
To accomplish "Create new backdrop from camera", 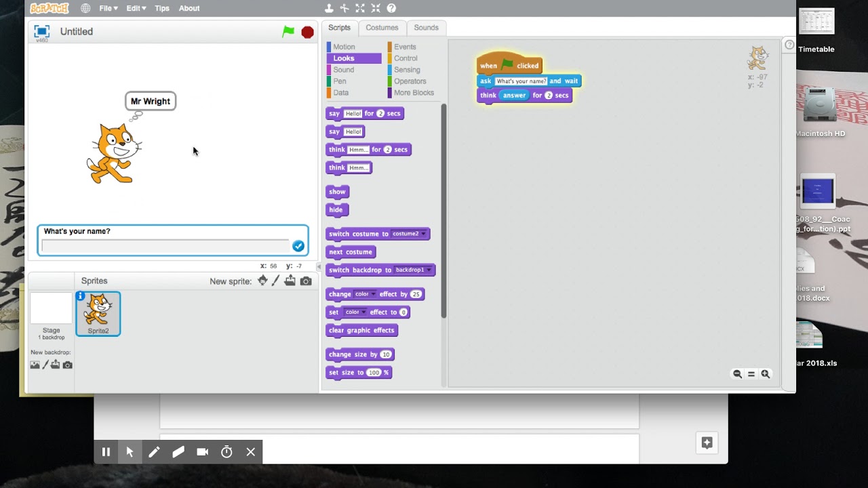I will pos(67,365).
